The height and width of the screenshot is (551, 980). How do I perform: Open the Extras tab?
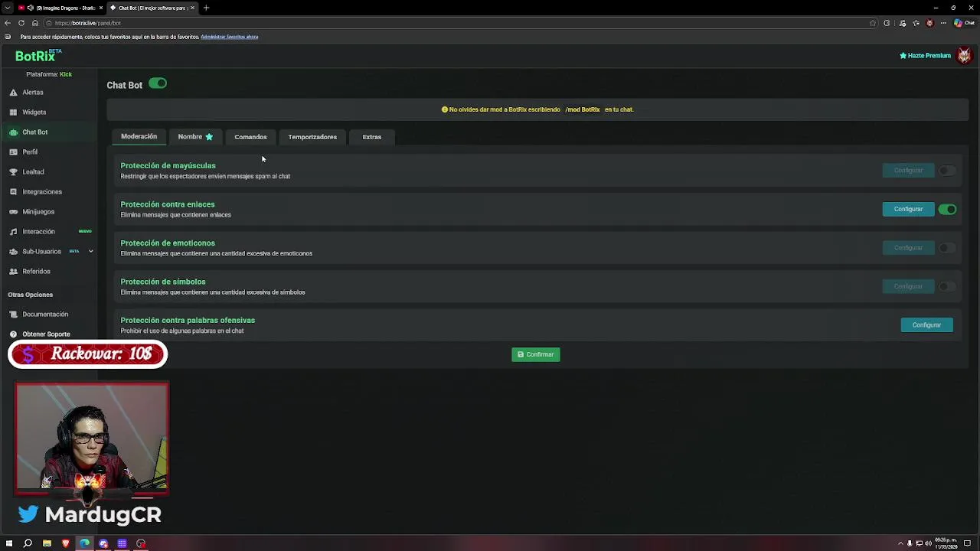pos(372,137)
